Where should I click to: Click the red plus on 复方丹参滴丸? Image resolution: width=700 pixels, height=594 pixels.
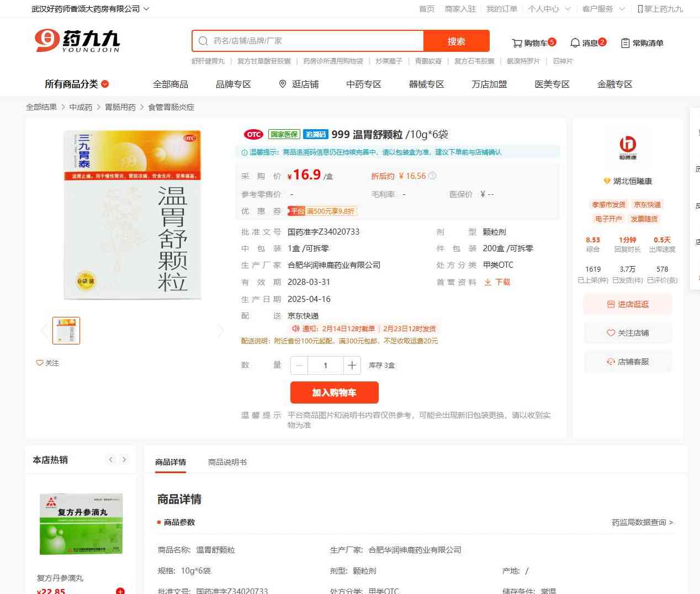(120, 591)
